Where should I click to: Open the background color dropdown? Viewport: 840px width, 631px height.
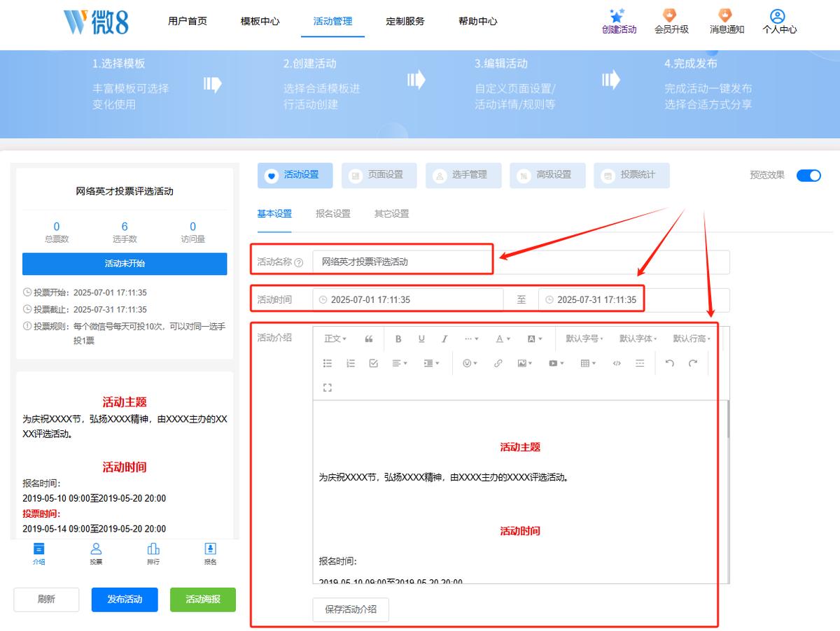click(534, 339)
